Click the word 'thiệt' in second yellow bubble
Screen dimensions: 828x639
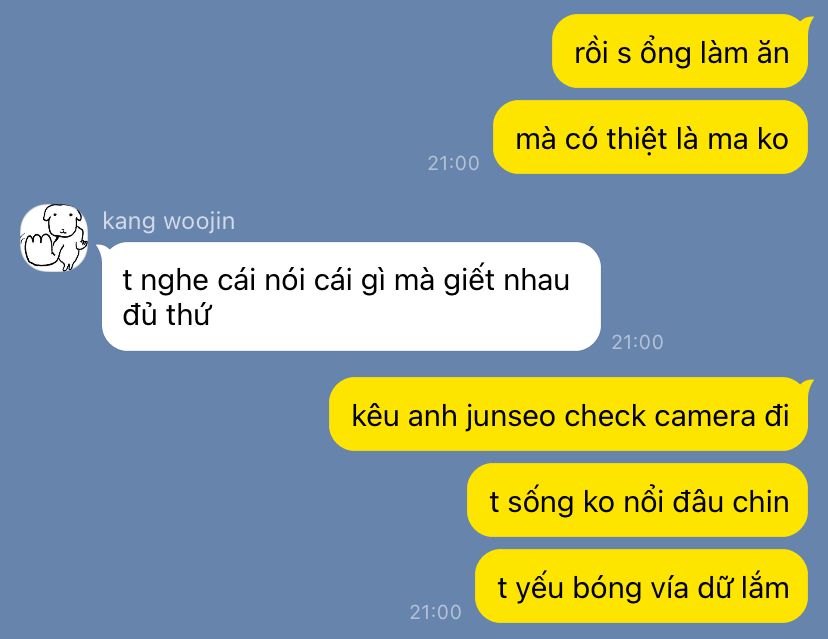coord(637,139)
